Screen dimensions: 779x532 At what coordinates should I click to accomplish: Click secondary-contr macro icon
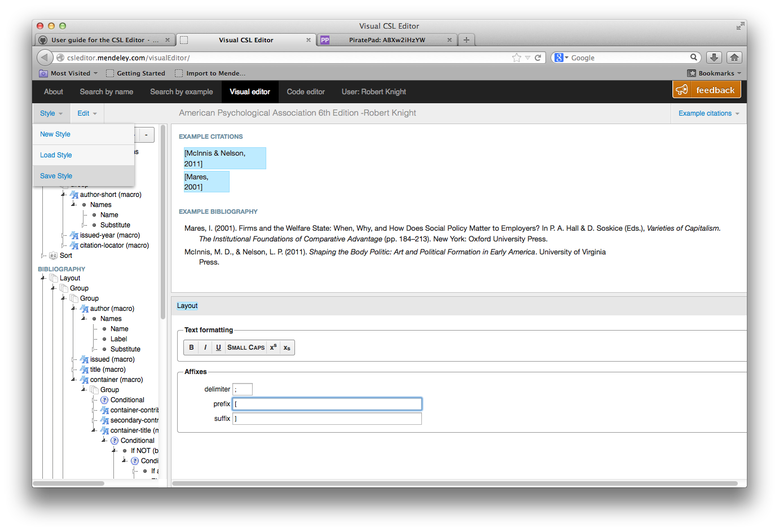pyautogui.click(x=104, y=420)
